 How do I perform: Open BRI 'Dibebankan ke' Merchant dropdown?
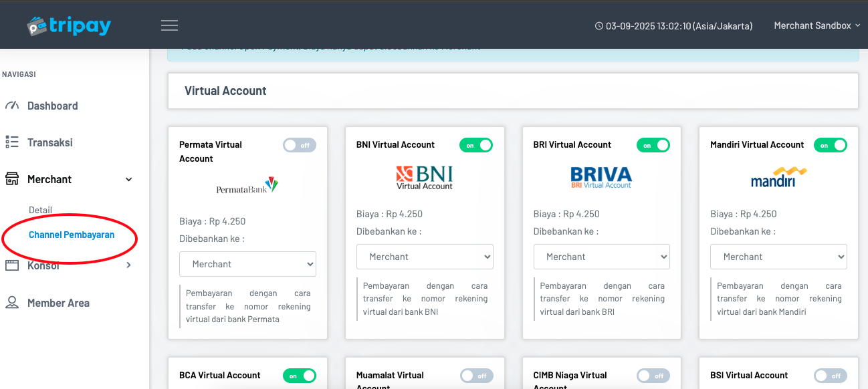click(x=601, y=257)
